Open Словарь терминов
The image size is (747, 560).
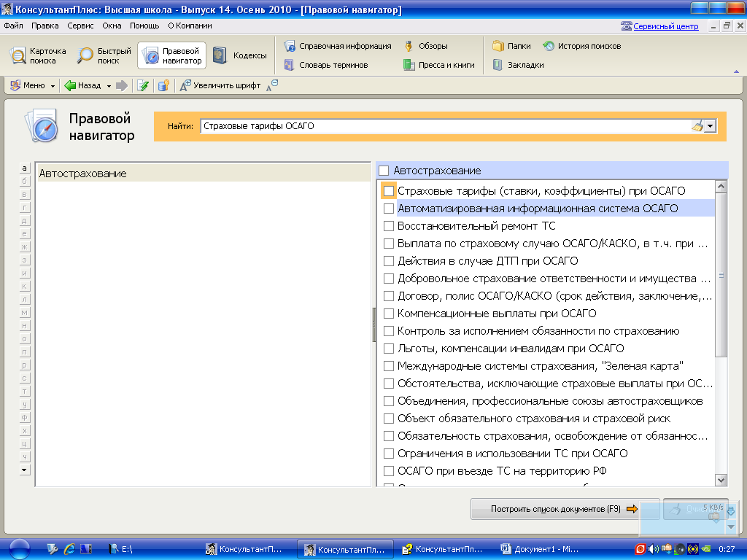click(x=326, y=65)
